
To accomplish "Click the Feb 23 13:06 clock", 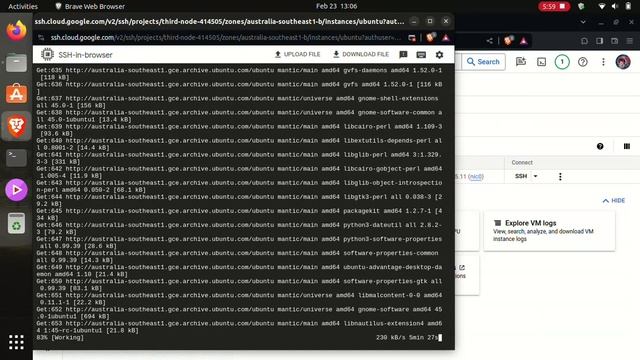I will [x=336, y=6].
